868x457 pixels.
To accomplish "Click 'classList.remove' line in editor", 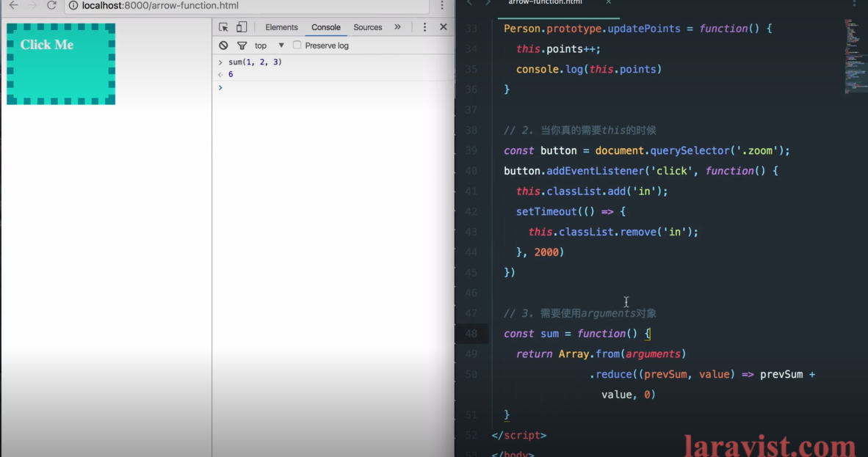I will pos(612,232).
